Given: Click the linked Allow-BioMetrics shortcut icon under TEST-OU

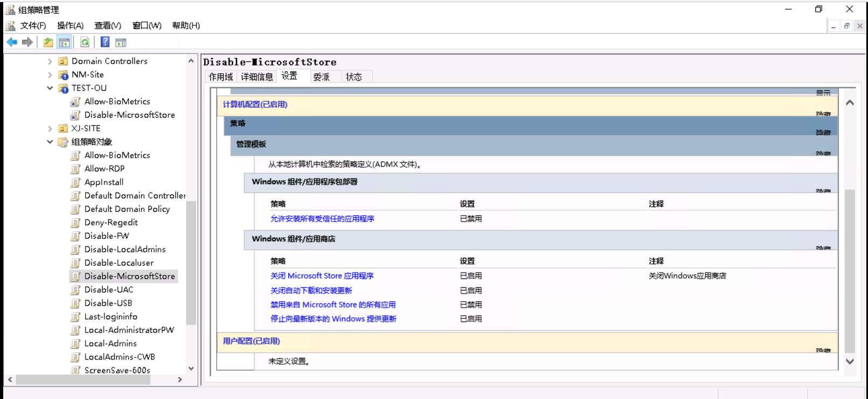Looking at the screenshot, I should pyautogui.click(x=76, y=102).
